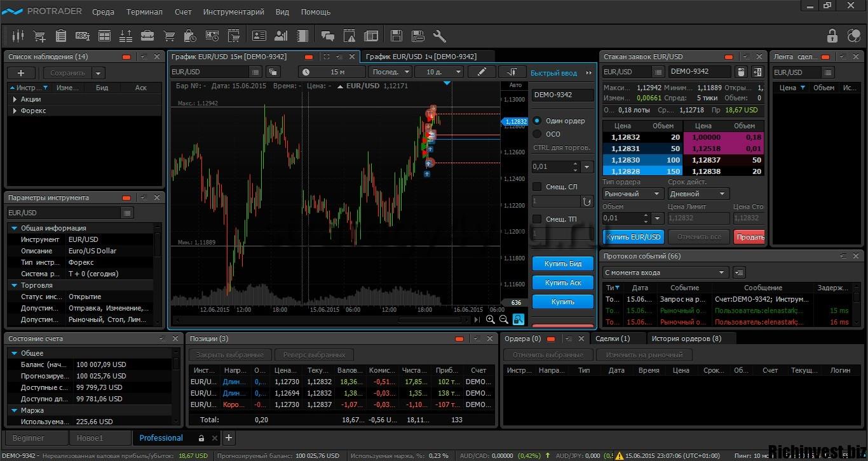Screen dimensions: 868x461
Task: Select the pencil drawing tools icon on the chart
Action: pyautogui.click(x=482, y=72)
